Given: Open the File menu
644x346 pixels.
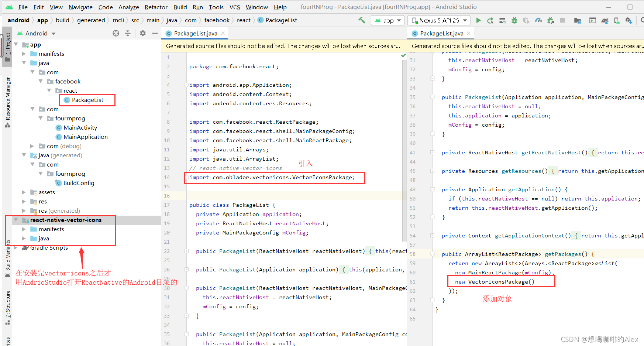Looking at the screenshot, I should (x=23, y=7).
